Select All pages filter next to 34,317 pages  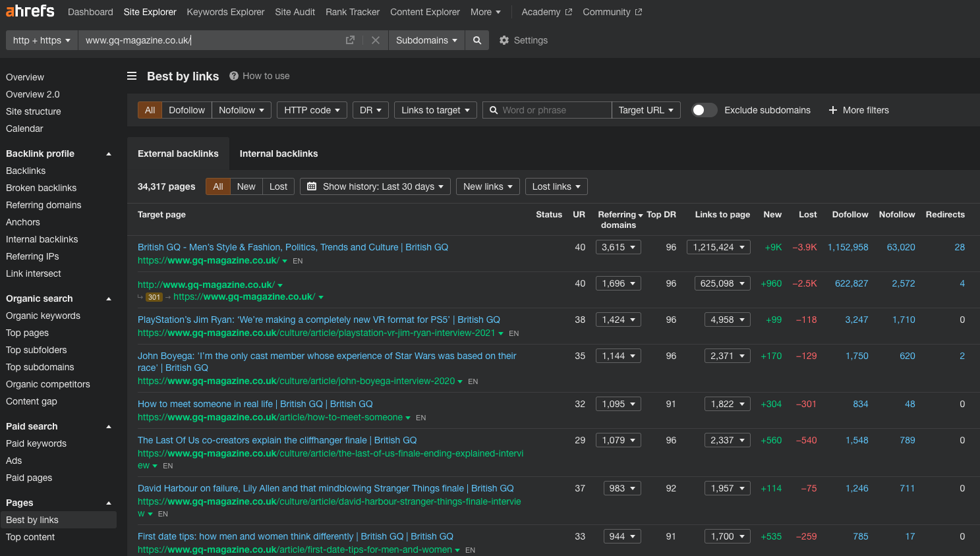[x=218, y=186]
